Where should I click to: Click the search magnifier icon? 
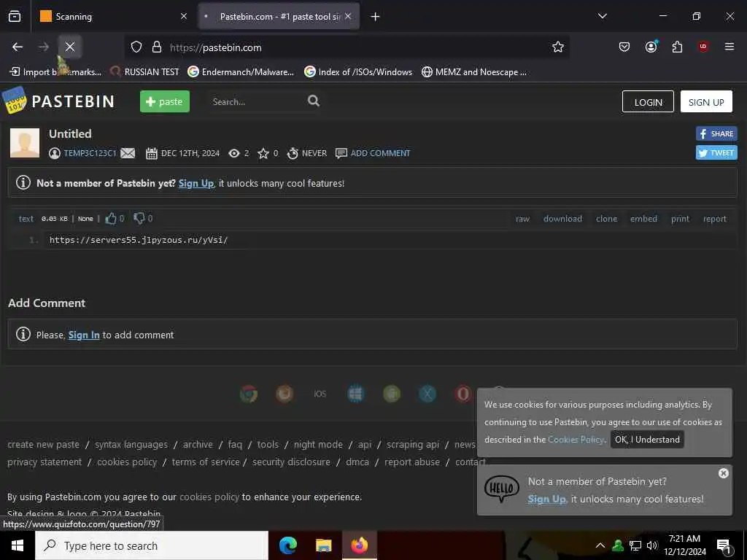coord(314,101)
